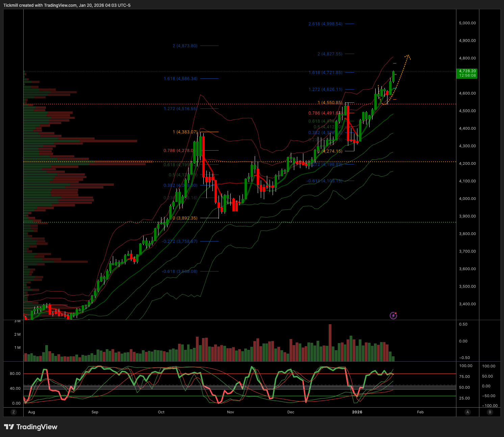Click the Z button on time axis

coord(14,412)
